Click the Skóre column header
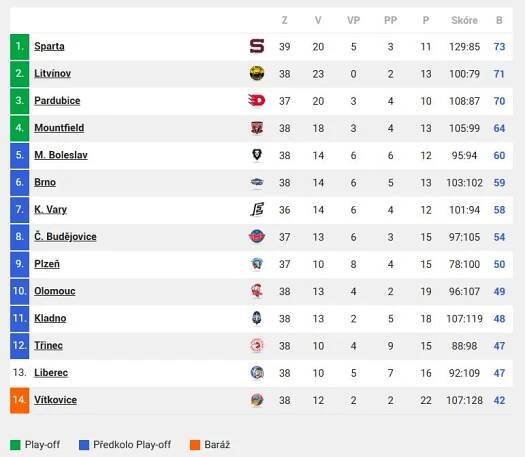525x457 pixels. click(464, 20)
